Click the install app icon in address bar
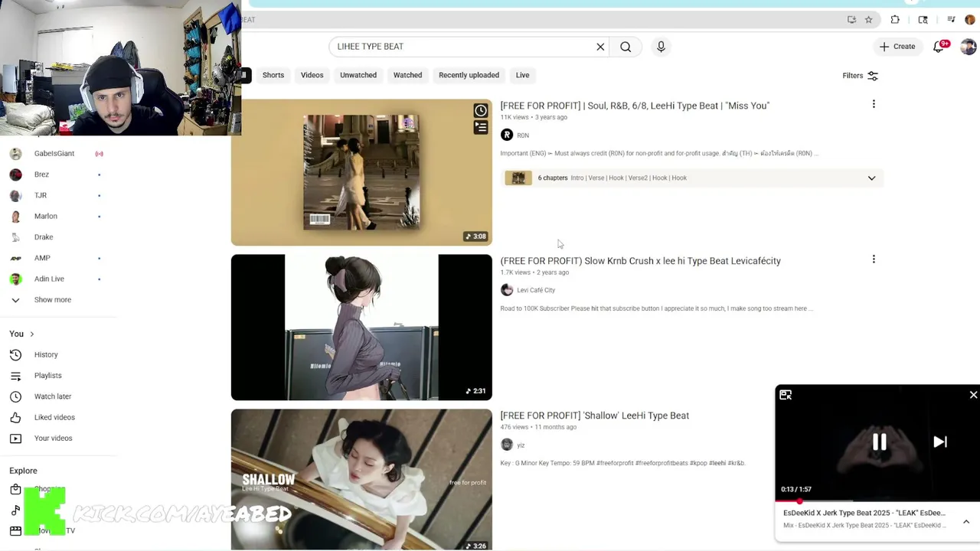Viewport: 980px width, 551px height. tap(851, 20)
